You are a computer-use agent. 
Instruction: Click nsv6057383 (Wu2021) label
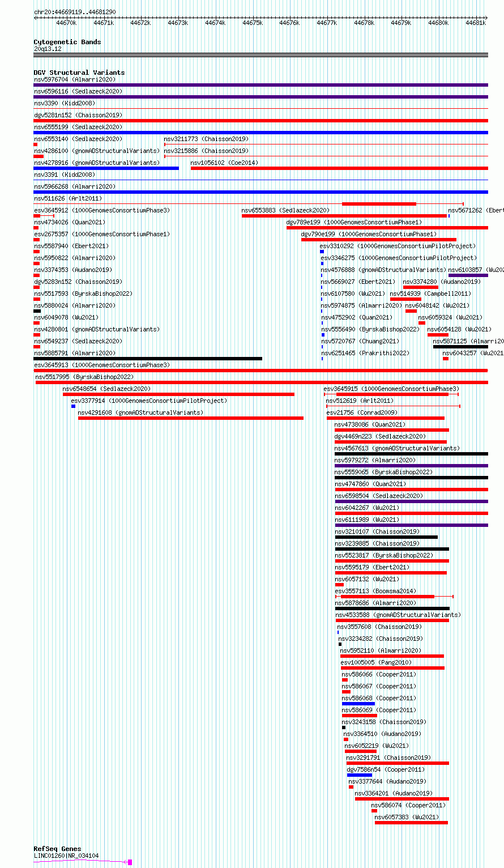click(407, 817)
